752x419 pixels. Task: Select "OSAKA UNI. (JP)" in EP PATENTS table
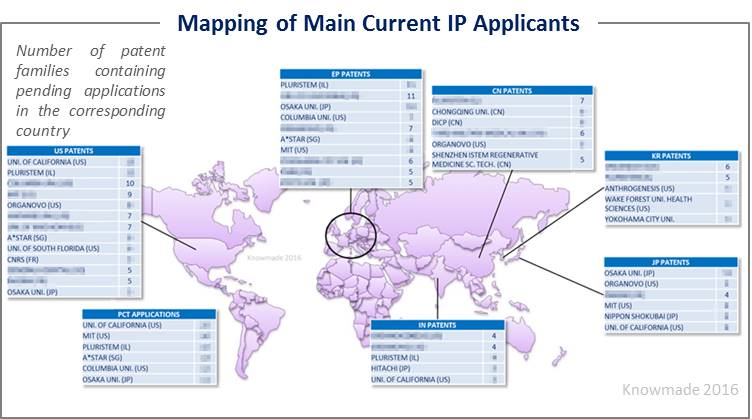pos(306,106)
